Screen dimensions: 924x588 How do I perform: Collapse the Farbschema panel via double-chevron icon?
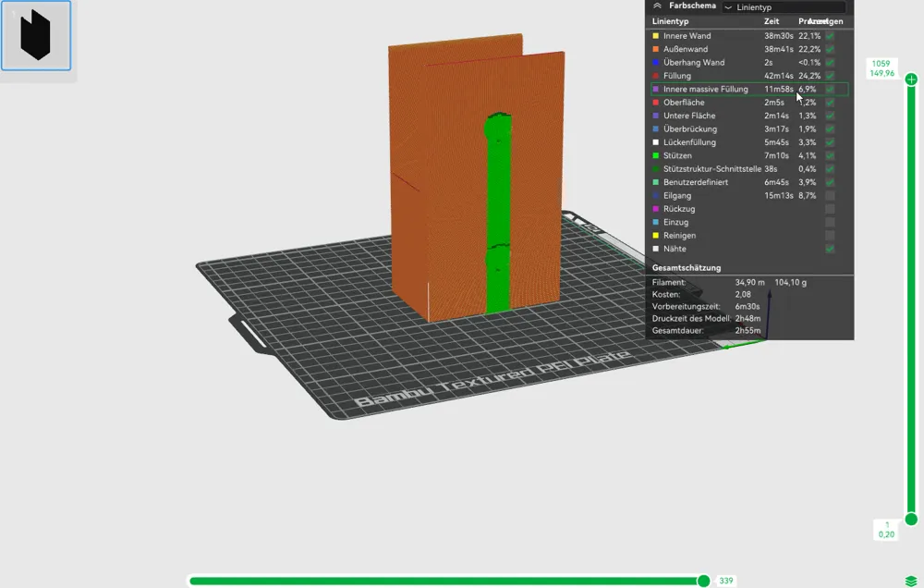656,6
